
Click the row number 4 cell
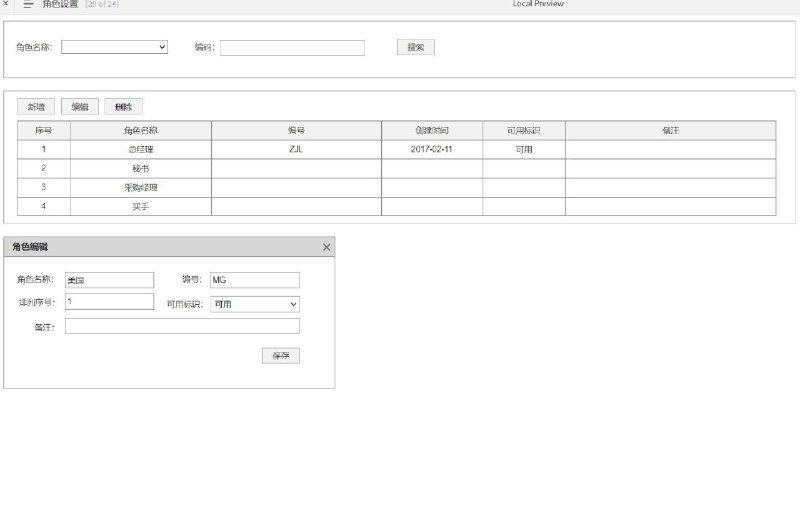44,207
